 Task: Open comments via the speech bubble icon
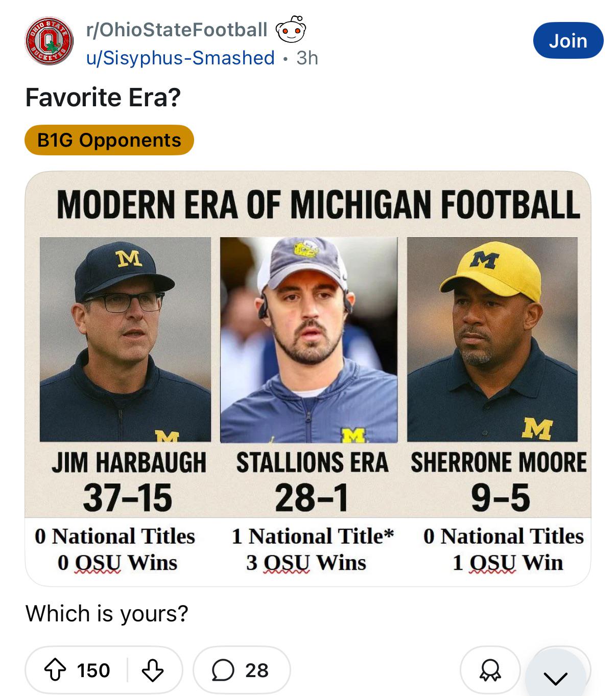pyautogui.click(x=223, y=670)
